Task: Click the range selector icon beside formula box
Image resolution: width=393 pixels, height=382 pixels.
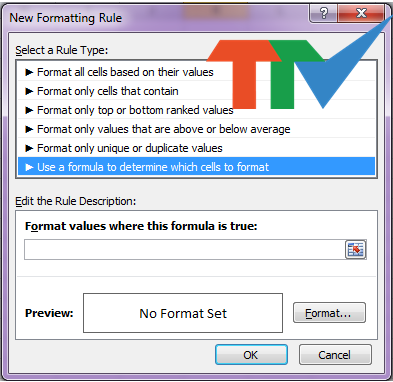Action: (x=355, y=249)
